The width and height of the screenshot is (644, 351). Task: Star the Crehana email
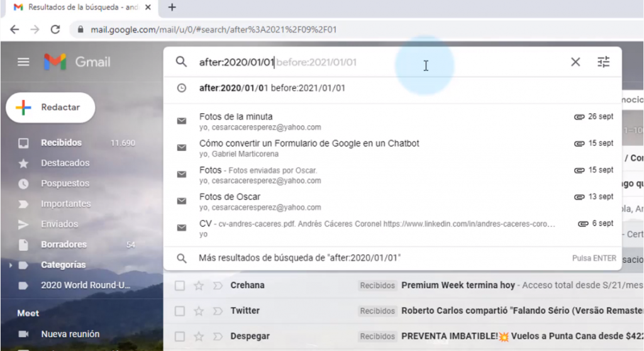click(x=199, y=286)
